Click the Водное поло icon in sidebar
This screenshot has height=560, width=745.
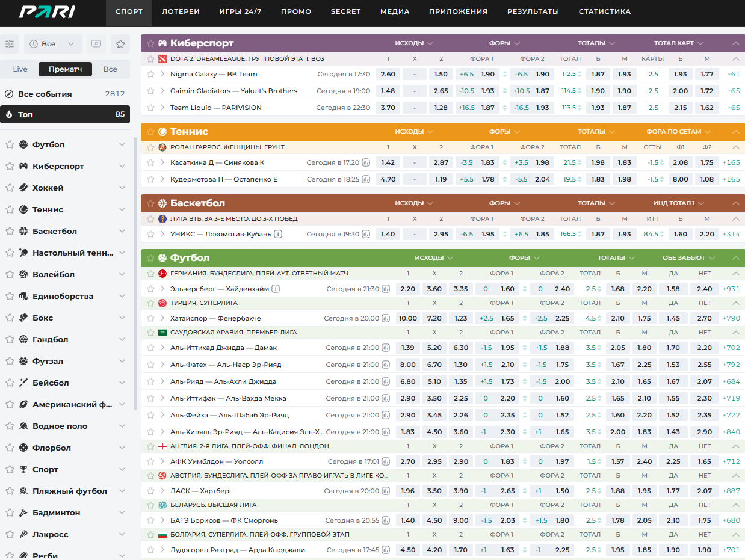(x=23, y=426)
